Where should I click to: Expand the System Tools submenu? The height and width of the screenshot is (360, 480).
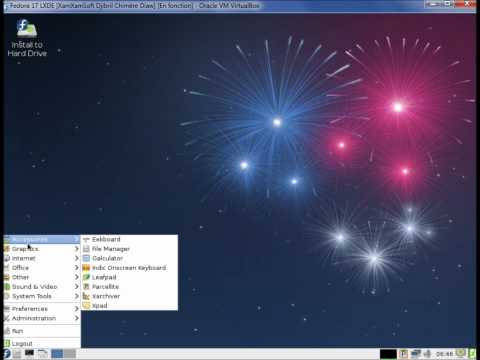(x=42, y=296)
